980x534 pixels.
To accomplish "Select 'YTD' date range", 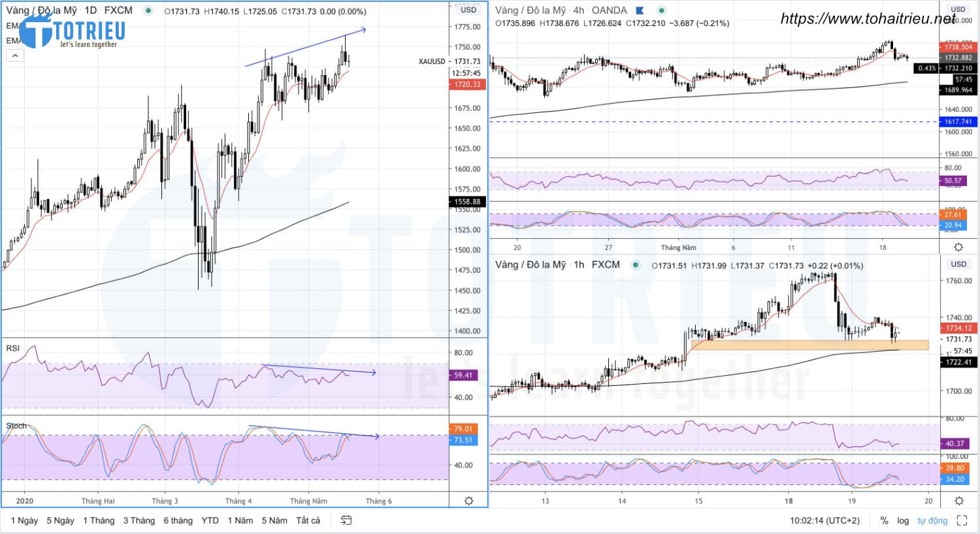I will tap(210, 520).
